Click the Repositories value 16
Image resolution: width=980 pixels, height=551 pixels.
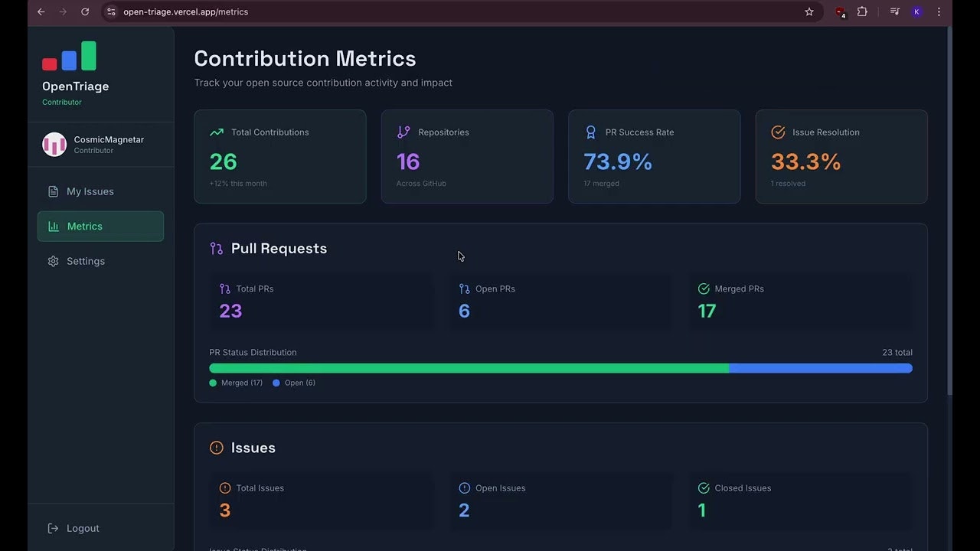tap(408, 161)
